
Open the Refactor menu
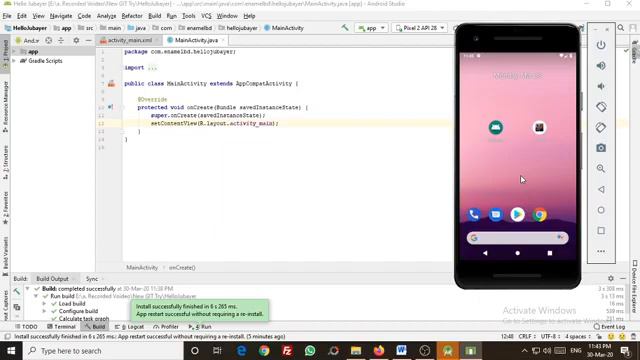[x=132, y=16]
